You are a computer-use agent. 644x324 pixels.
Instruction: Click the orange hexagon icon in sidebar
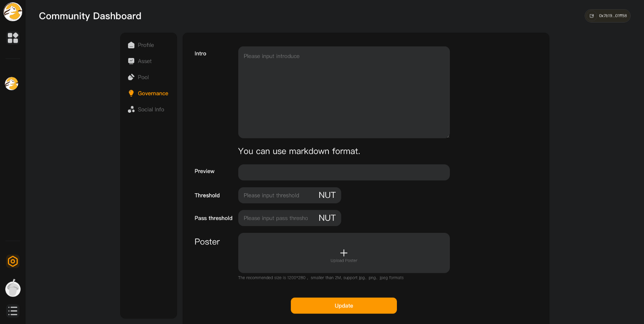[13, 261]
